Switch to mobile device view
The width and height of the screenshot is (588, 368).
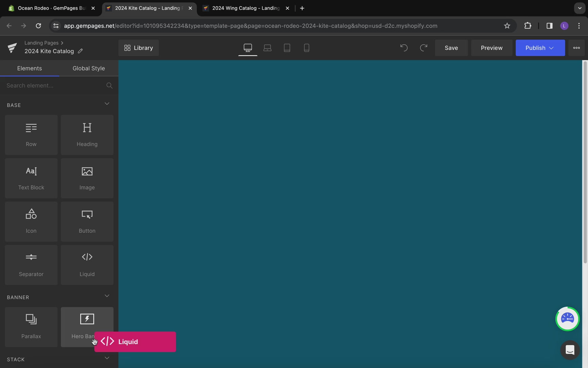[x=306, y=48]
